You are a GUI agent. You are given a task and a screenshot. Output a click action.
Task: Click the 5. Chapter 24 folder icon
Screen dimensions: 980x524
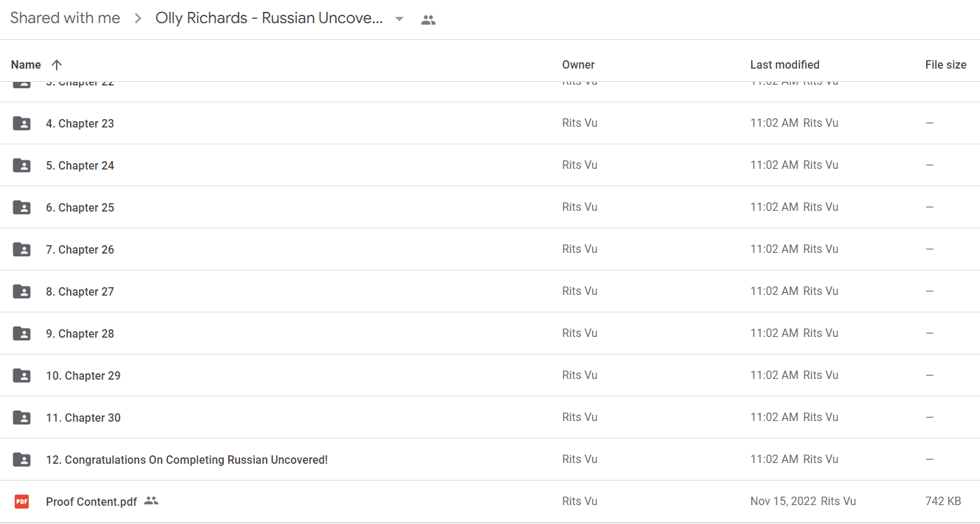(22, 165)
